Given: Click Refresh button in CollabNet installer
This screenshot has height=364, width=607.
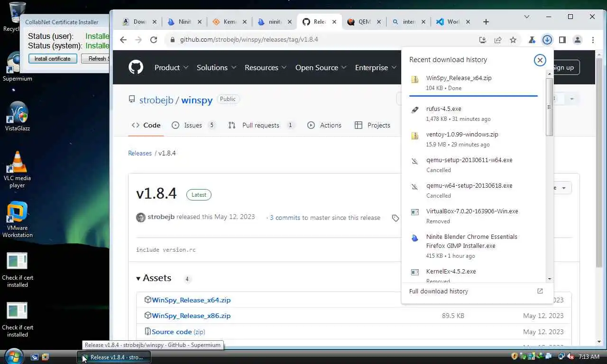Looking at the screenshot, I should click(x=95, y=59).
